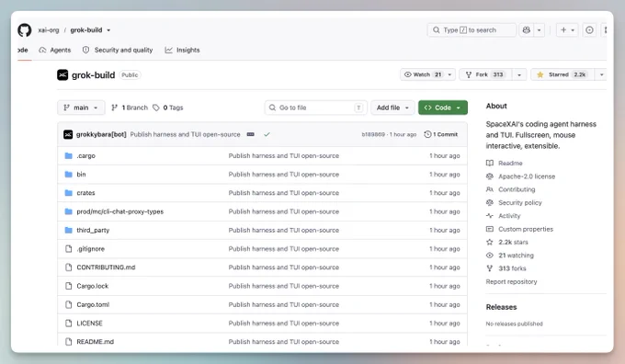Open the Cargo.lock file

(93, 286)
